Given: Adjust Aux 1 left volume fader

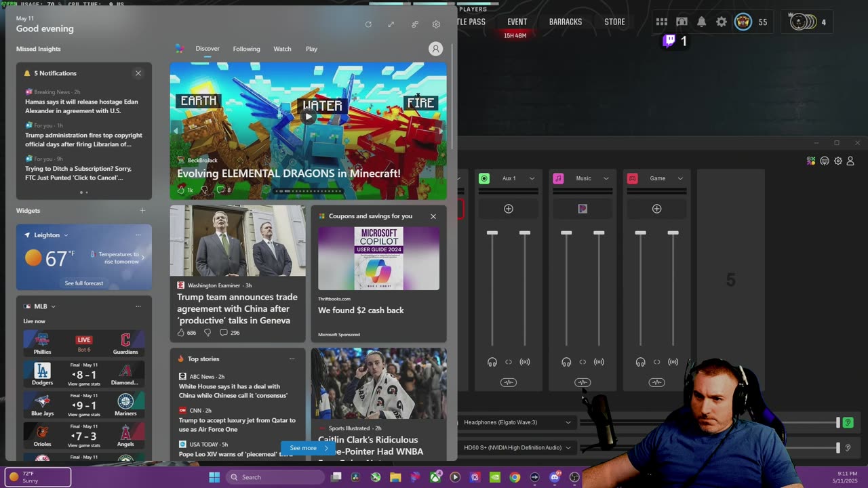Looking at the screenshot, I should (492, 233).
